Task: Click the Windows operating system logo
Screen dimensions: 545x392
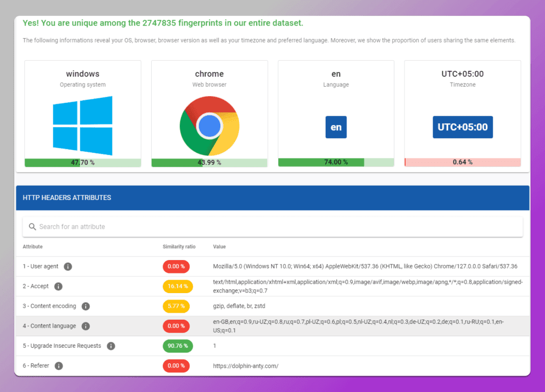Action: 82,126
